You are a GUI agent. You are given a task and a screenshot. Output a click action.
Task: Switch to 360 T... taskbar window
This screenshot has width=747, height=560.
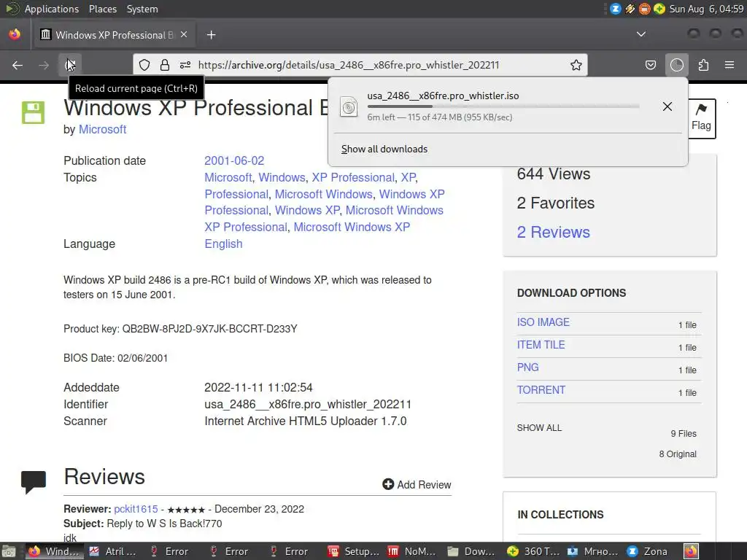pos(534,551)
